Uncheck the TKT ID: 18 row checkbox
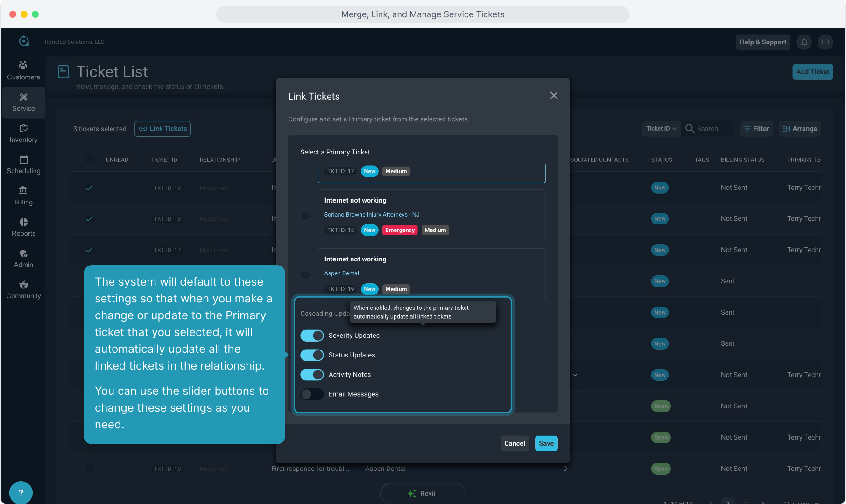The height and width of the screenshot is (504, 846). click(89, 219)
